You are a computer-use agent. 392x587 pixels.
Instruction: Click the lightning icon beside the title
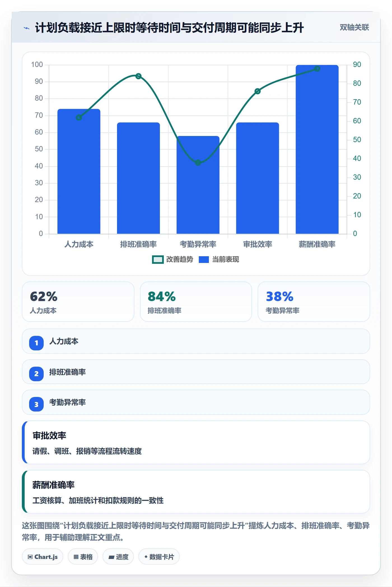27,28
